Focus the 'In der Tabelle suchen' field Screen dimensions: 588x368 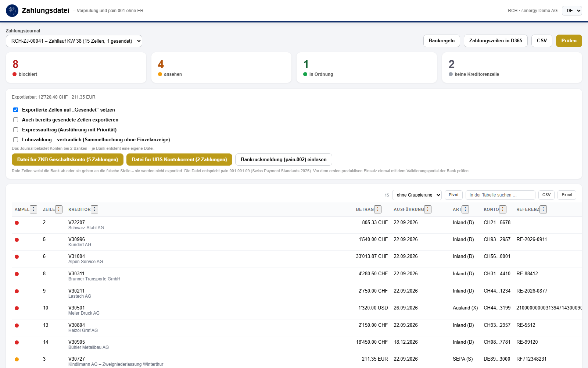[501, 195]
